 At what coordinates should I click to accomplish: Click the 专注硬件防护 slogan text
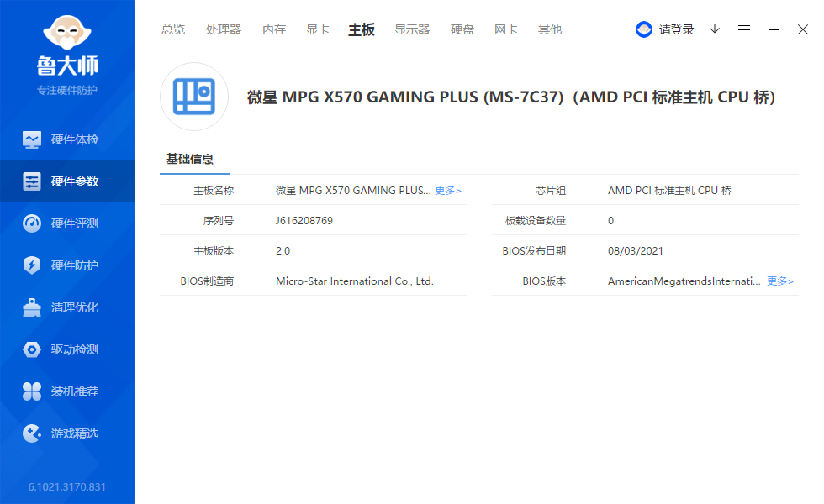[67, 91]
